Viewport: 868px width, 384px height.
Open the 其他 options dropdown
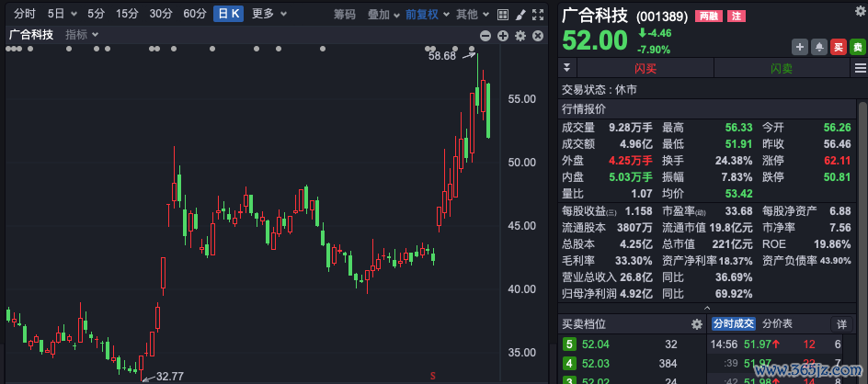(x=473, y=15)
